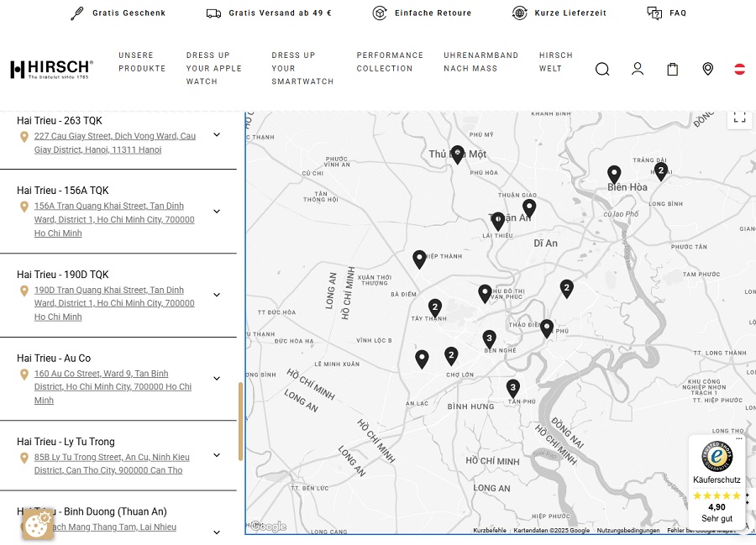This screenshot has width=756, height=545.
Task: Expand the Hai Trieu - Au Co entry
Action: (217, 379)
